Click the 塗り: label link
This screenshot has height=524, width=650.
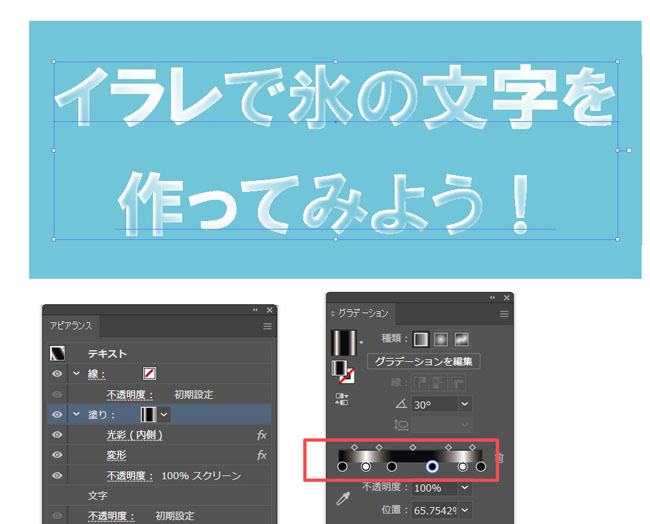[x=102, y=415]
